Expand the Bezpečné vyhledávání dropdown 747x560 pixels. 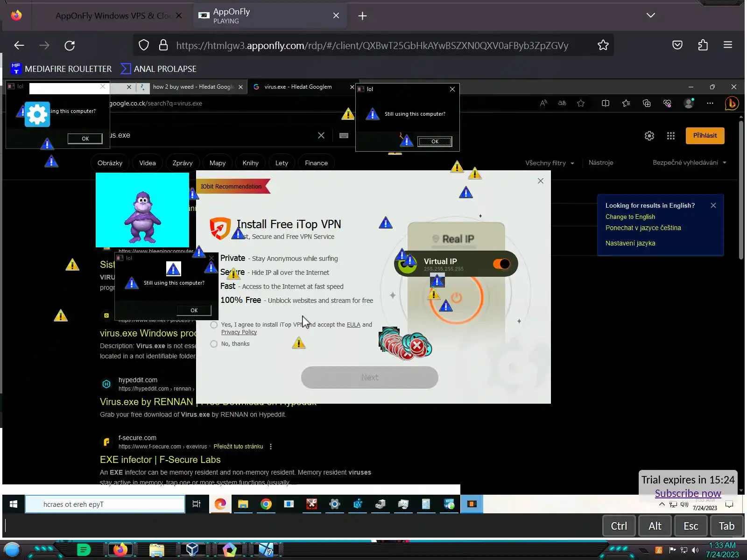coord(690,162)
